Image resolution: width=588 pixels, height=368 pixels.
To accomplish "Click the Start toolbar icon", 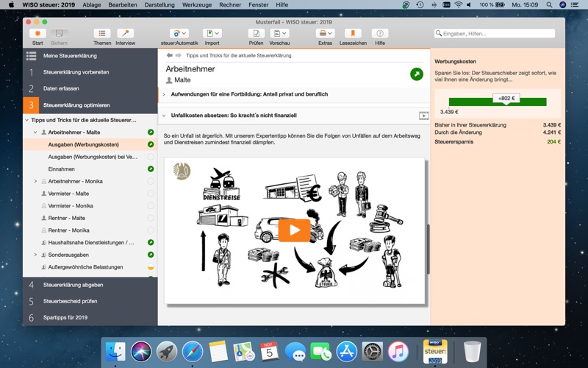I will pyautogui.click(x=37, y=34).
